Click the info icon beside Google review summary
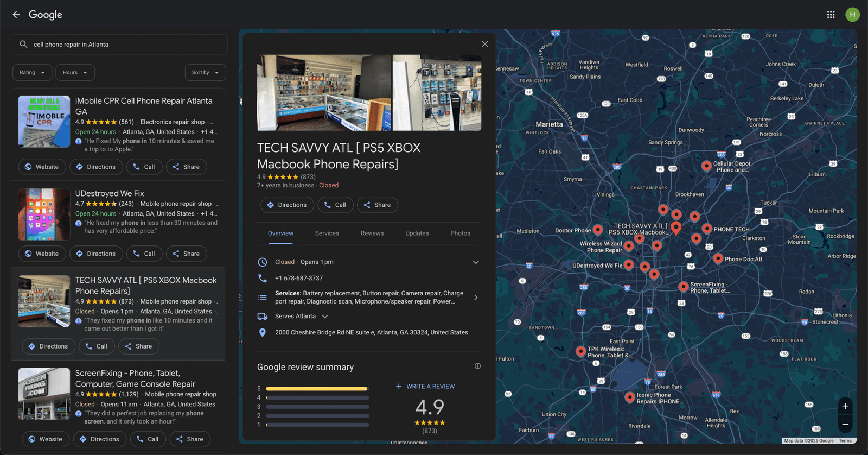The width and height of the screenshot is (868, 455). point(477,366)
